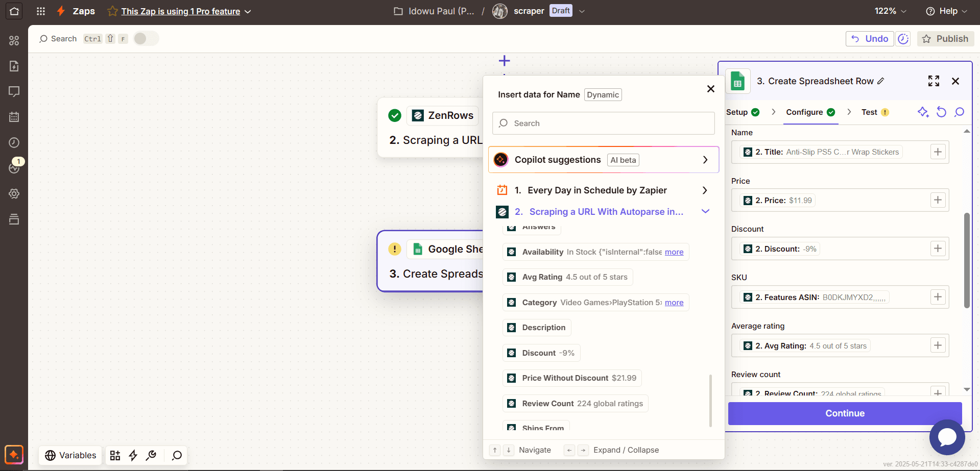Search fields with panel magnifier icon
Image resolution: width=980 pixels, height=471 pixels.
click(959, 112)
